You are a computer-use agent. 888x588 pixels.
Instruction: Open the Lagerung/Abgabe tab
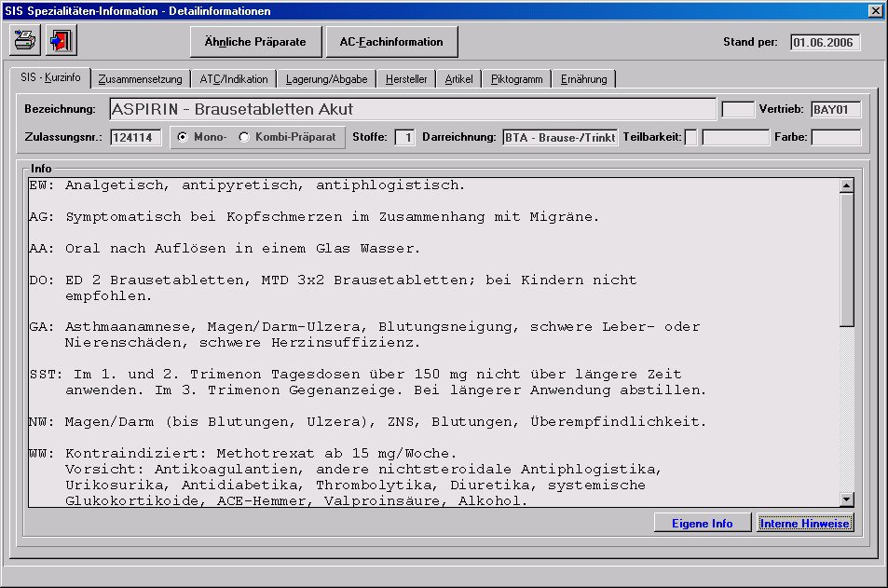tap(326, 80)
